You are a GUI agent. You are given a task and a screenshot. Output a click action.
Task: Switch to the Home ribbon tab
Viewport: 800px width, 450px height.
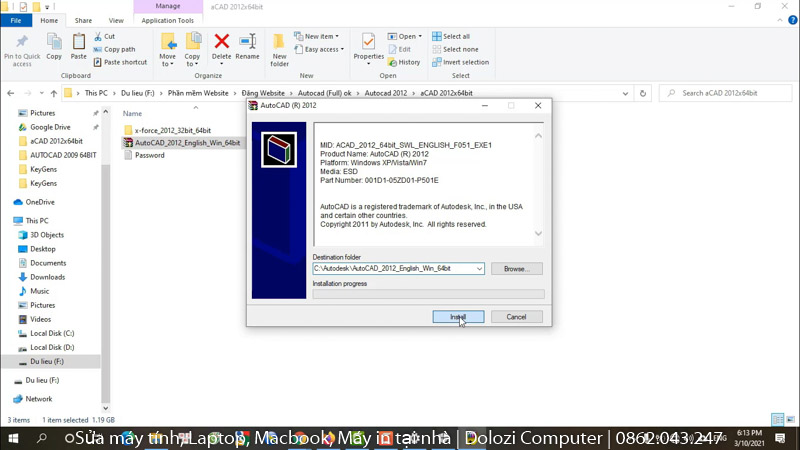[x=49, y=20]
